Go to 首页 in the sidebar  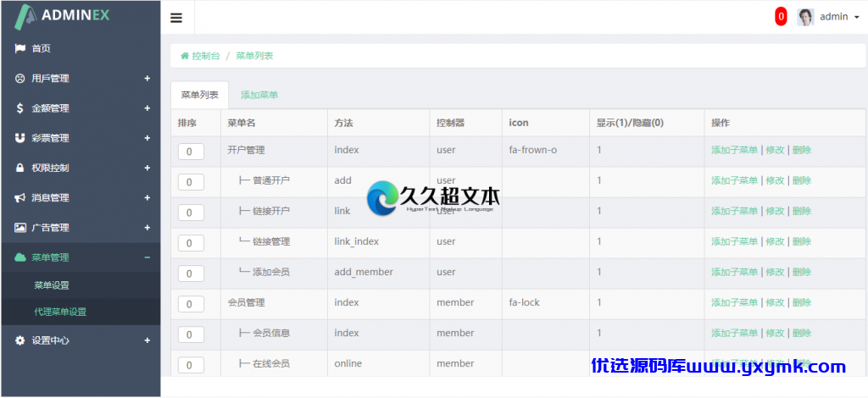tap(41, 48)
